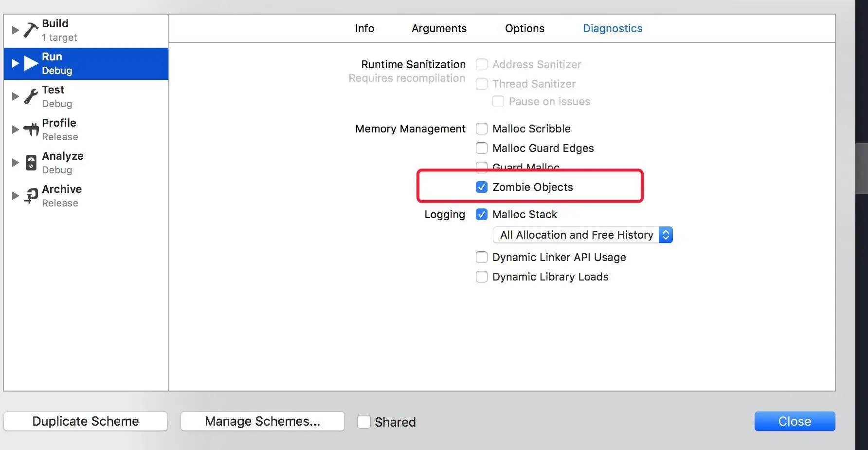Expand the Build action disclosure triangle

[x=15, y=30]
